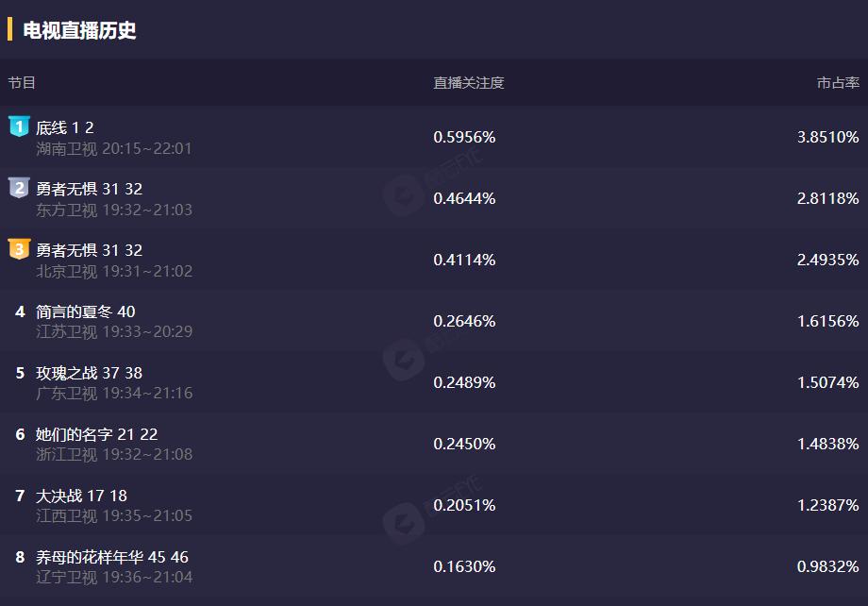868x606 pixels.
Task: Open 养母的花样年华 45 46 program
Action: point(111,557)
